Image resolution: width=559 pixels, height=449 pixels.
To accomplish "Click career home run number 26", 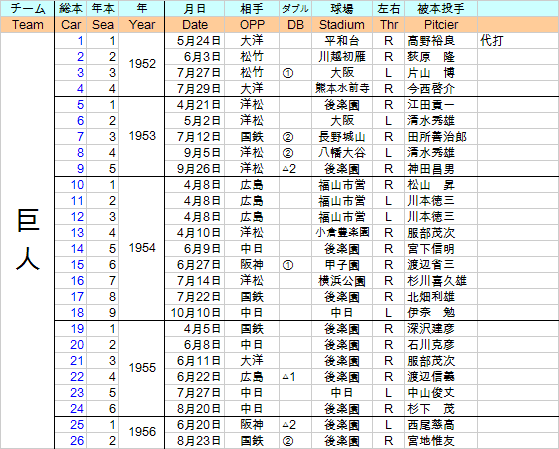I will tap(77, 441).
